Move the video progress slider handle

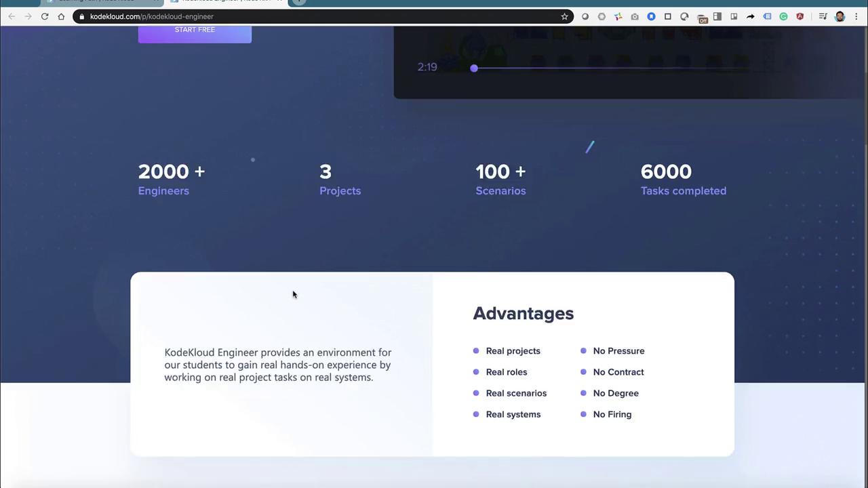[x=474, y=68]
